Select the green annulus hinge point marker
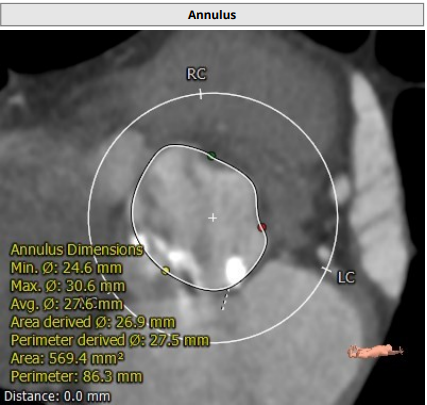The width and height of the screenshot is (427, 405). click(211, 156)
